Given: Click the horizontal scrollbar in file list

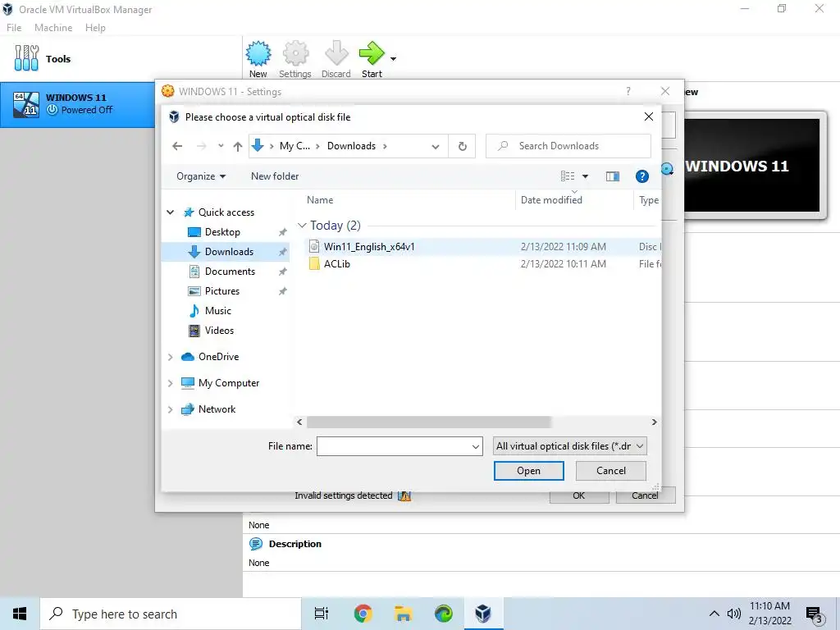Looking at the screenshot, I should pyautogui.click(x=428, y=422).
